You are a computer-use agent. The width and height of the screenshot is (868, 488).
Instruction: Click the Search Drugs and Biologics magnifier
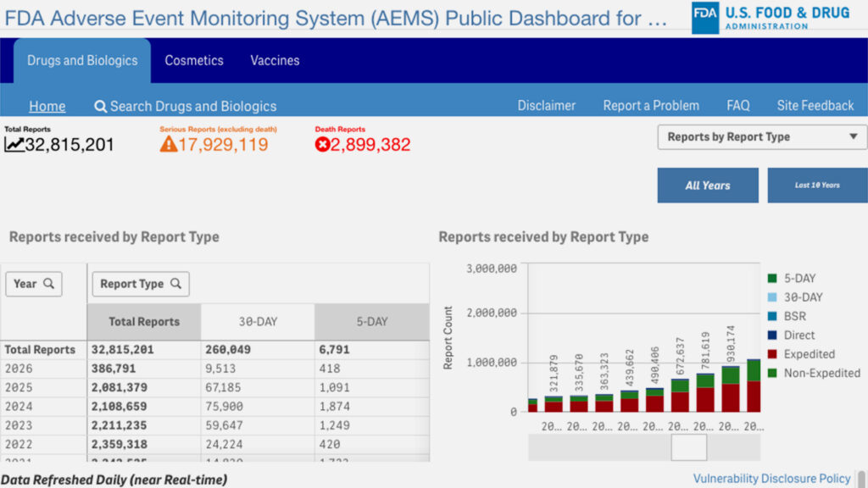pos(100,106)
